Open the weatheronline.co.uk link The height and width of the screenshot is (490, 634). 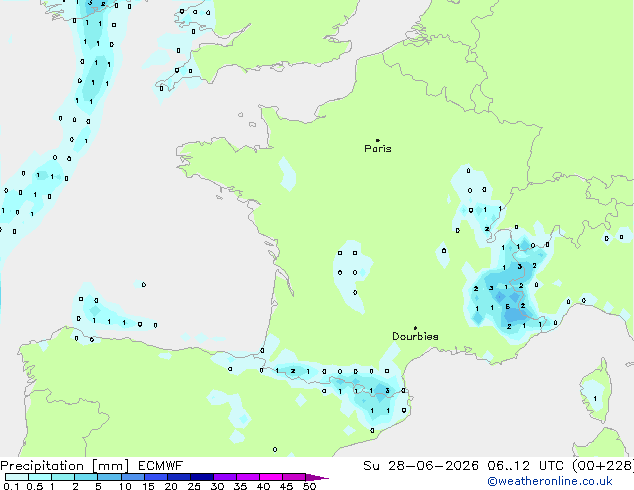550,481
